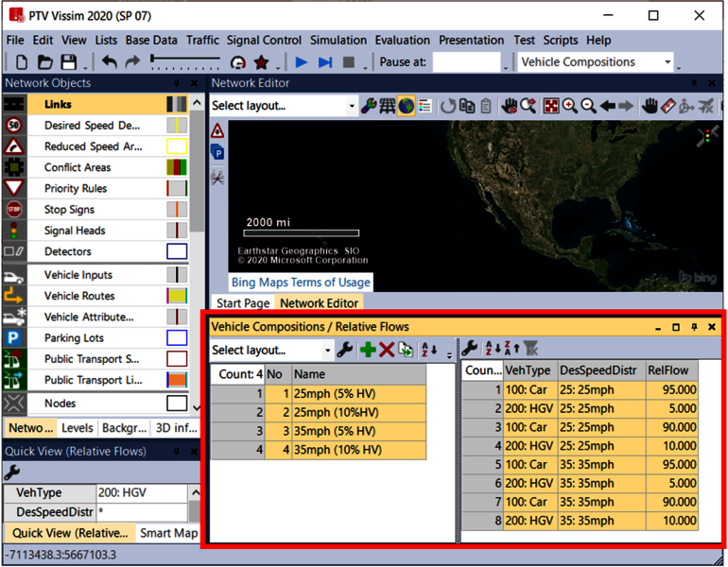Click the Vehicle Routes color swatch
Image resolution: width=728 pixels, height=567 pixels.
(177, 297)
